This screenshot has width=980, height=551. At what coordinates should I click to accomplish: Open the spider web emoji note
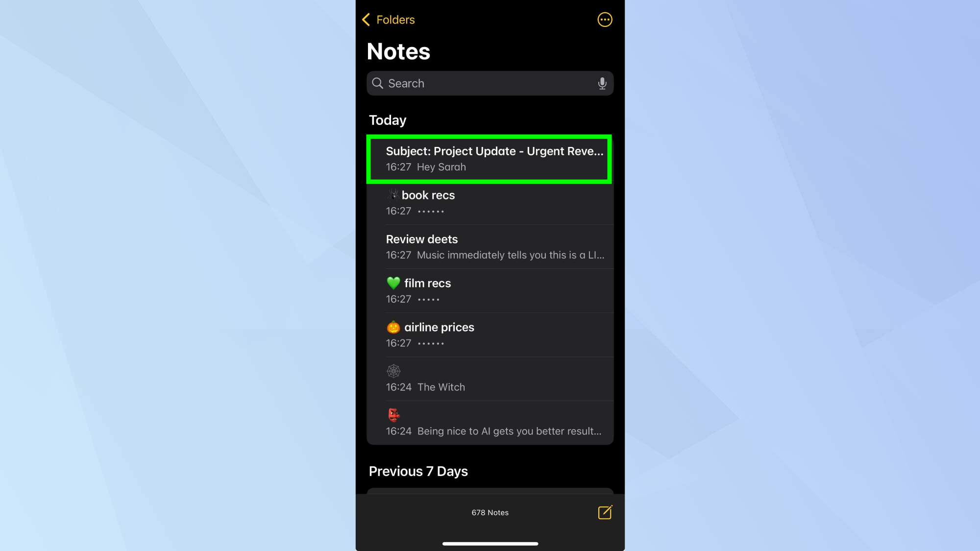(x=490, y=378)
